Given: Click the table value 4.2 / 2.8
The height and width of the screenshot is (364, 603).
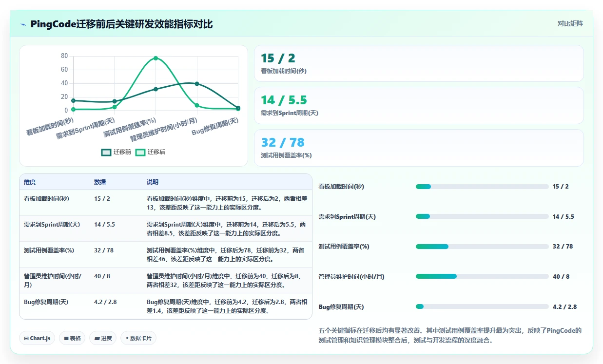Looking at the screenshot, I should [x=105, y=302].
